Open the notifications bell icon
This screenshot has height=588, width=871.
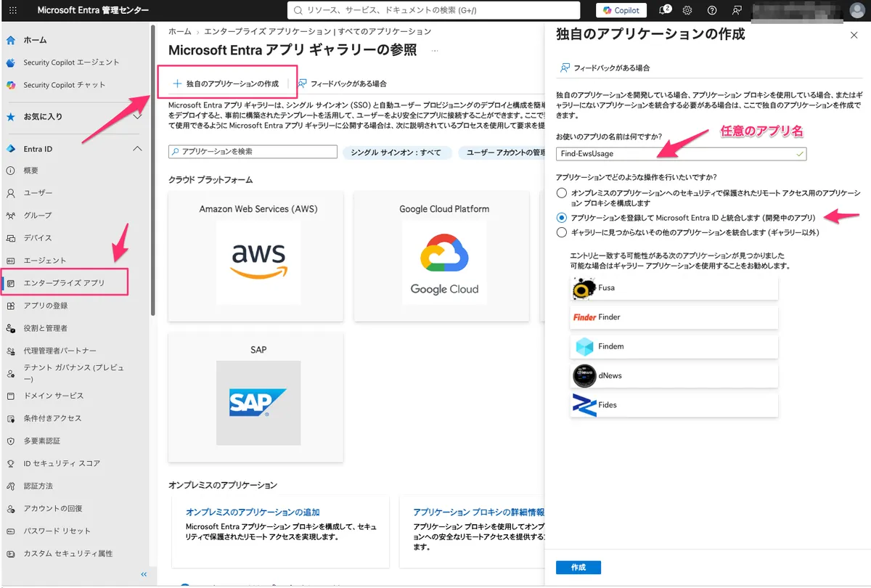[663, 10]
